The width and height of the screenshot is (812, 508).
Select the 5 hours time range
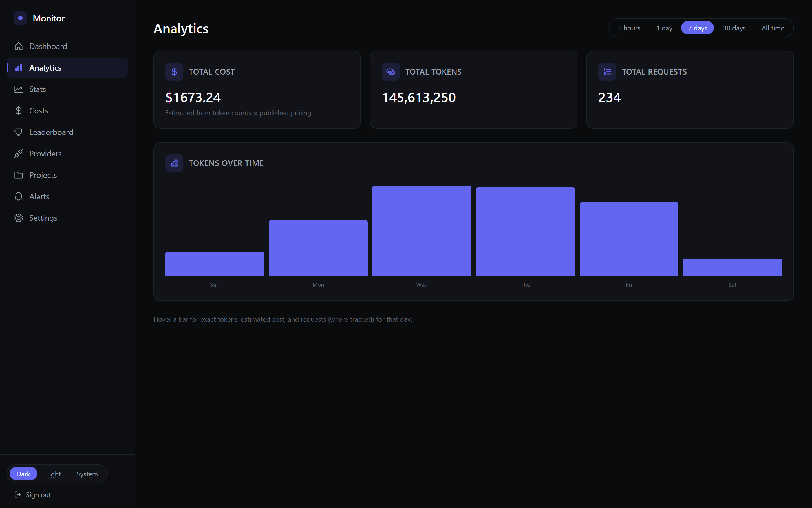click(629, 28)
